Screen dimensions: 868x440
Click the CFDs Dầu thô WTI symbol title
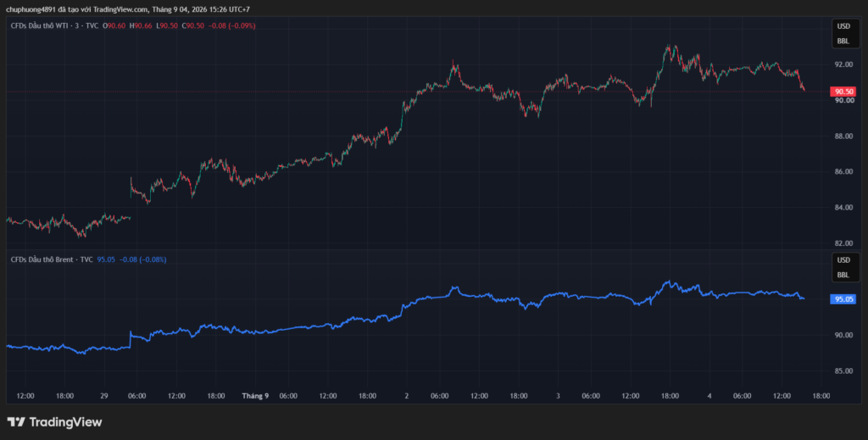click(x=54, y=25)
